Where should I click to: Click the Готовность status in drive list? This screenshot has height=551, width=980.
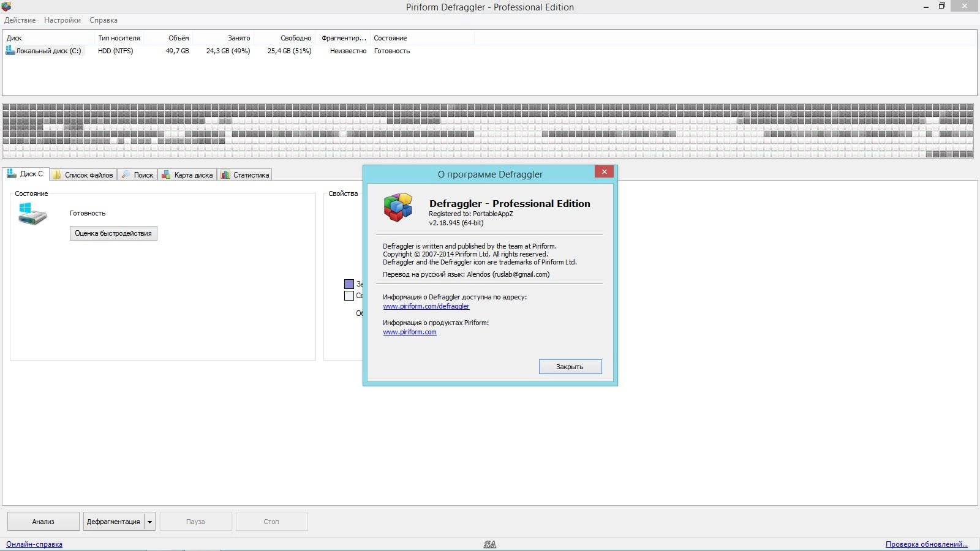tap(392, 51)
